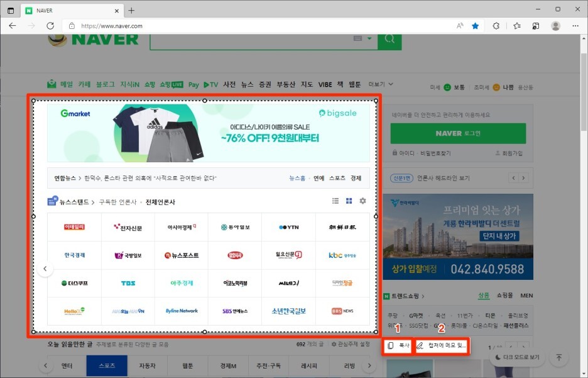588x378 pixels.
Task: Open the Edge settings and more menu
Action: 575,26
